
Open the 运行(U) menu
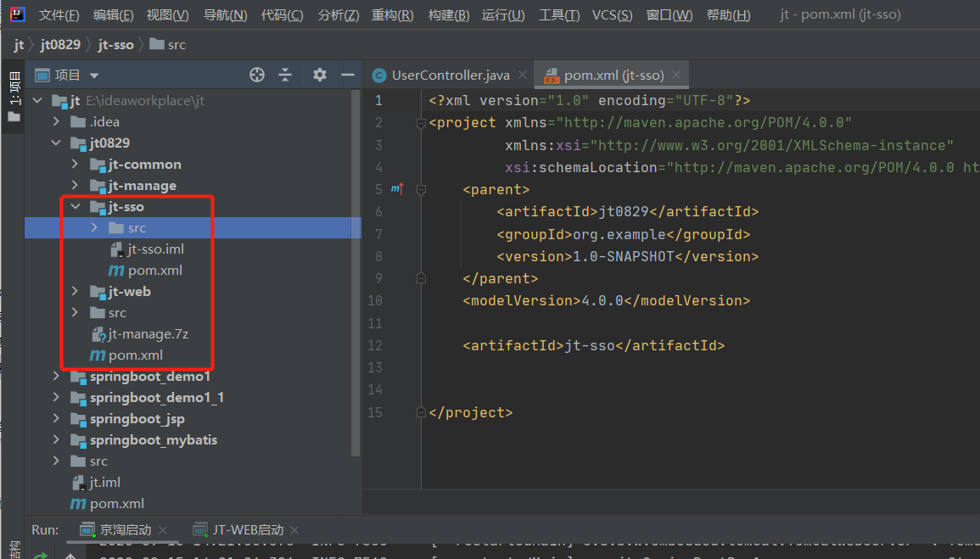[x=503, y=15]
